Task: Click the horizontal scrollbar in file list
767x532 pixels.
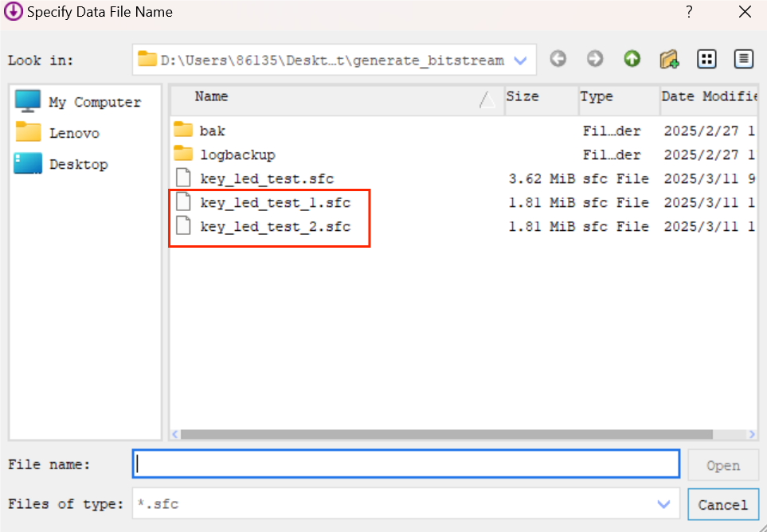Action: click(446, 435)
